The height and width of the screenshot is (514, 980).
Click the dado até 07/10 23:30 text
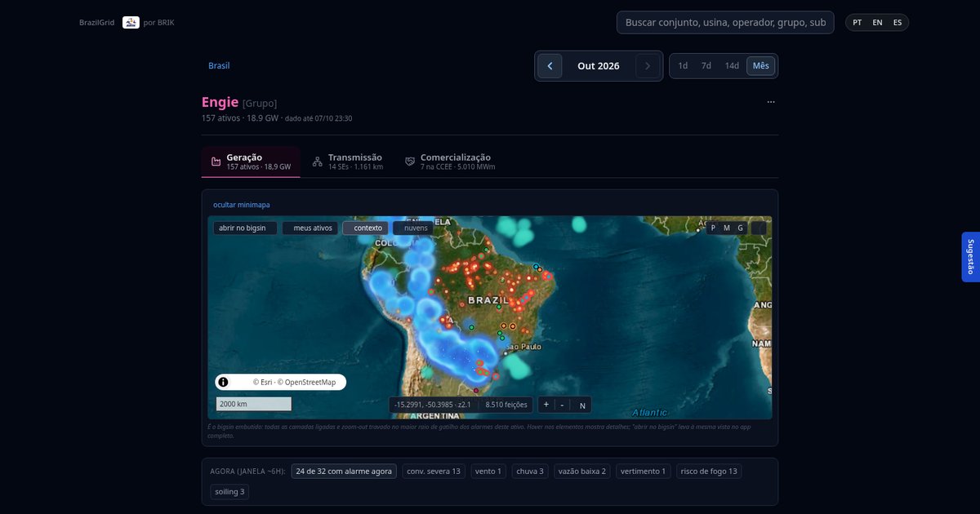318,118
